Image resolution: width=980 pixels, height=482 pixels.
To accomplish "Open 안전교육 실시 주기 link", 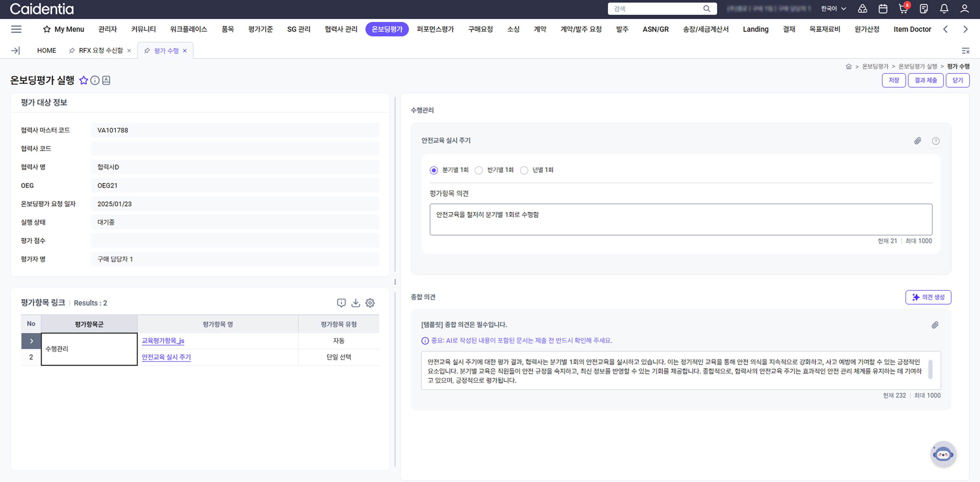I will [x=166, y=357].
